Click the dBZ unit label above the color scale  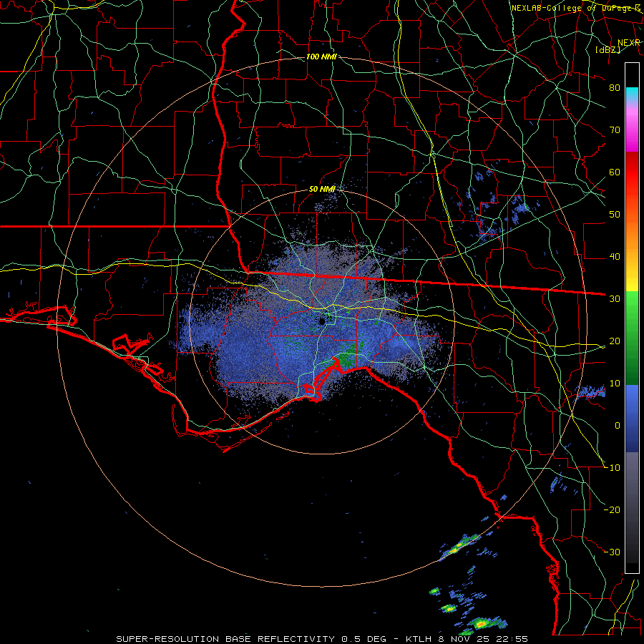pyautogui.click(x=608, y=49)
